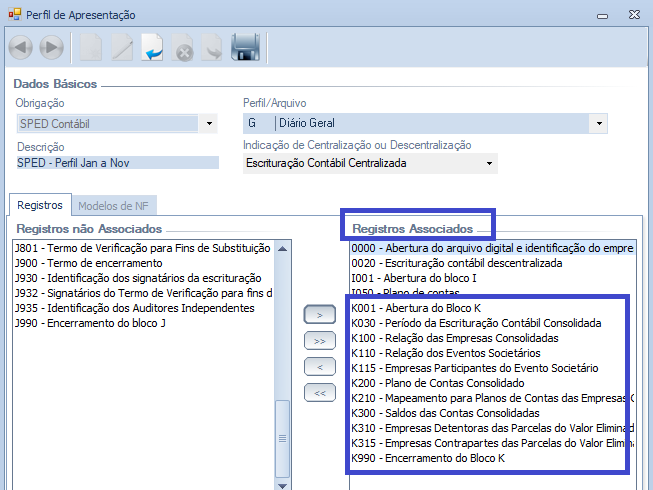Go to previous record with back arrow

coord(20,47)
